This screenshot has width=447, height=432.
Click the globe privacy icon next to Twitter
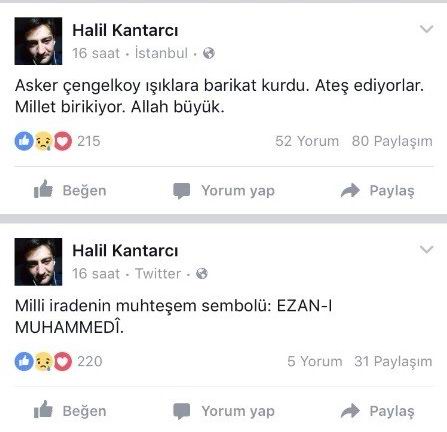[202, 274]
